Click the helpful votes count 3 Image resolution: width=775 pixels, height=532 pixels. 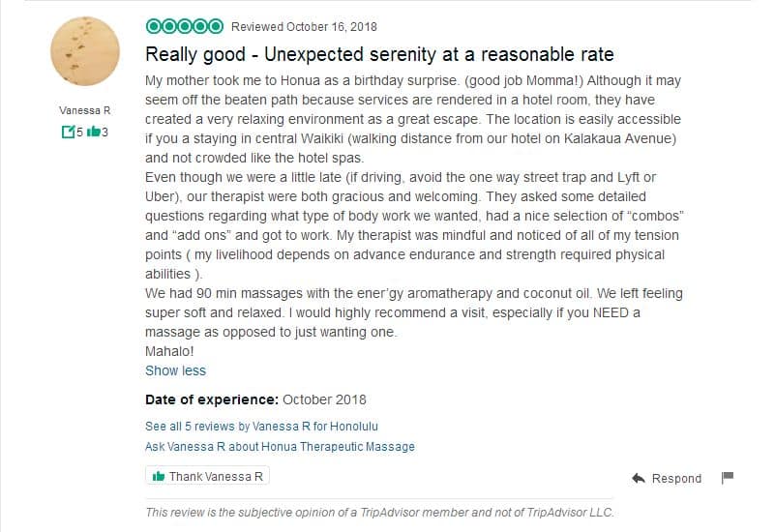(x=104, y=132)
